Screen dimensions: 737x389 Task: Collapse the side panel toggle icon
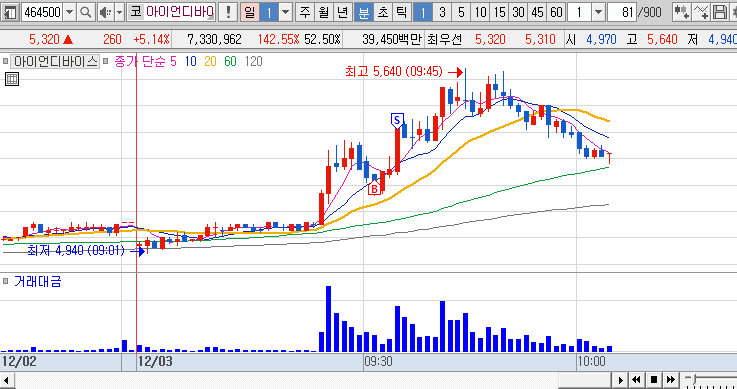pyautogui.click(x=10, y=12)
